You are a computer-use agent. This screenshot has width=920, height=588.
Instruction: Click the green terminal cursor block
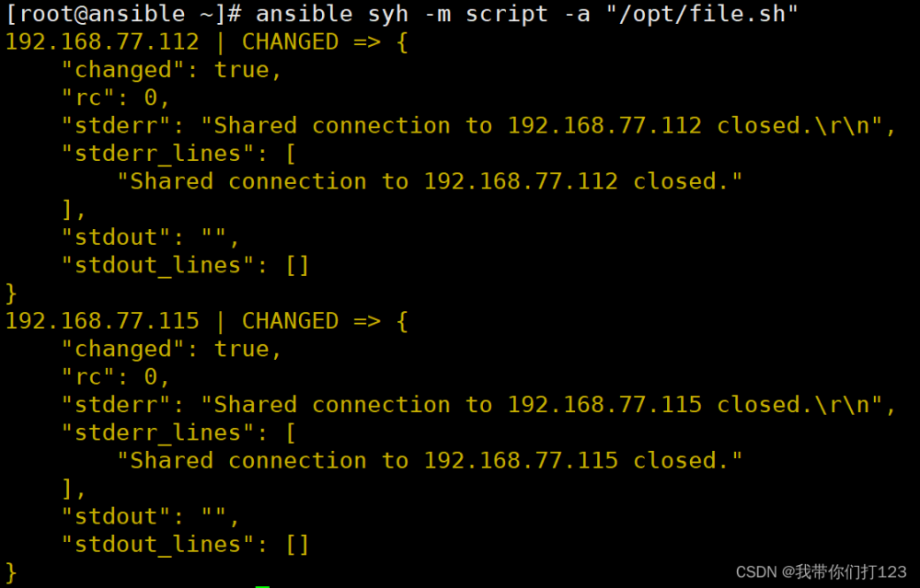(x=262, y=585)
